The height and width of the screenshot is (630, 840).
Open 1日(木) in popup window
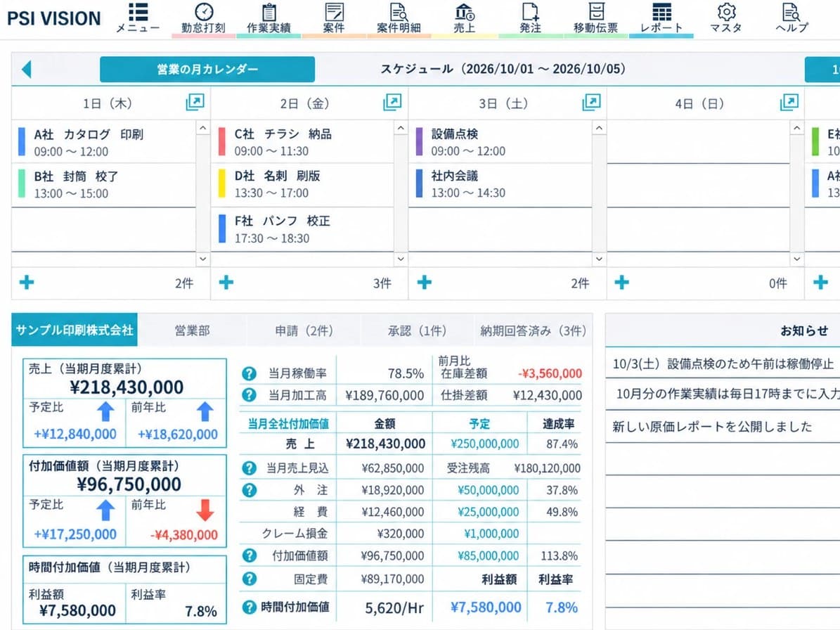pos(195,102)
